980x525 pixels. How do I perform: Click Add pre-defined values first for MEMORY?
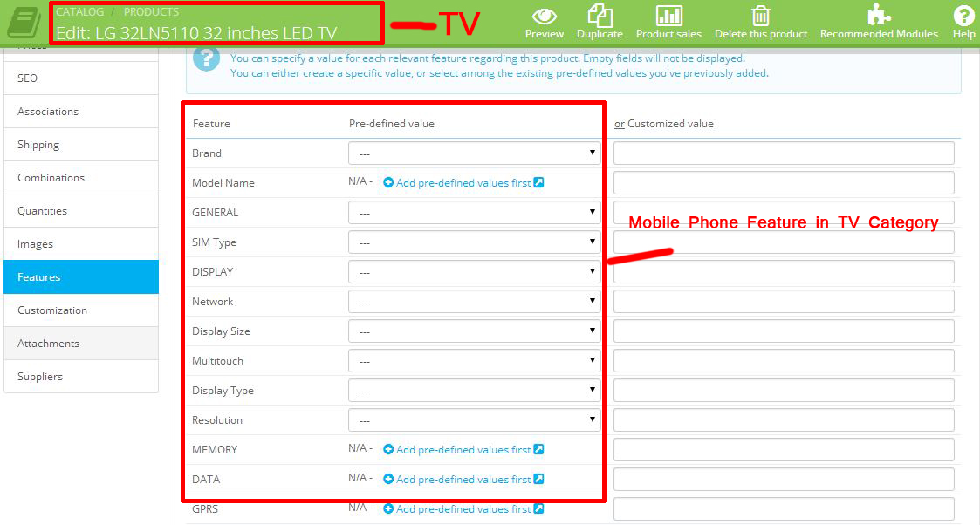(463, 449)
